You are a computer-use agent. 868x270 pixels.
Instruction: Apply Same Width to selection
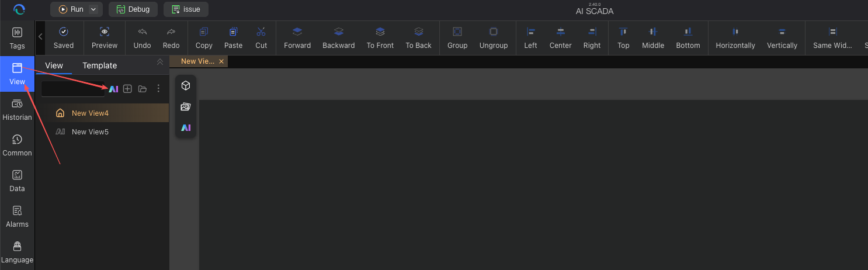(x=832, y=38)
